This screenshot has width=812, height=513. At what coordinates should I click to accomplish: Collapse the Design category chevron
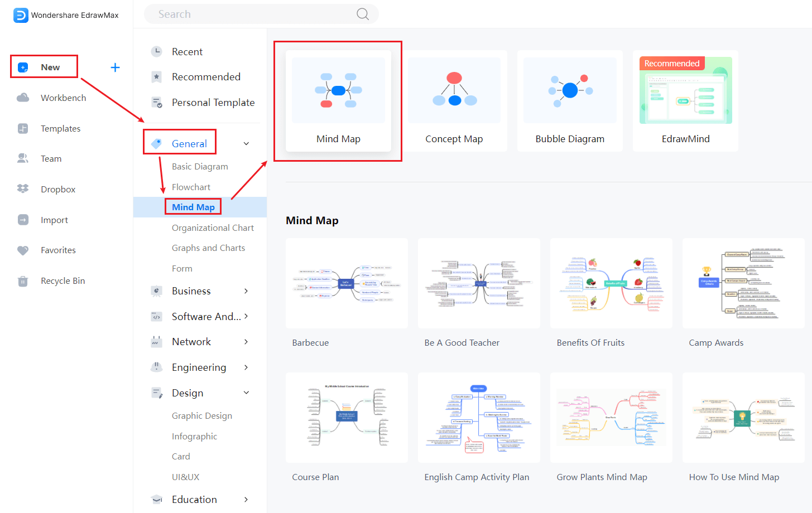click(246, 393)
